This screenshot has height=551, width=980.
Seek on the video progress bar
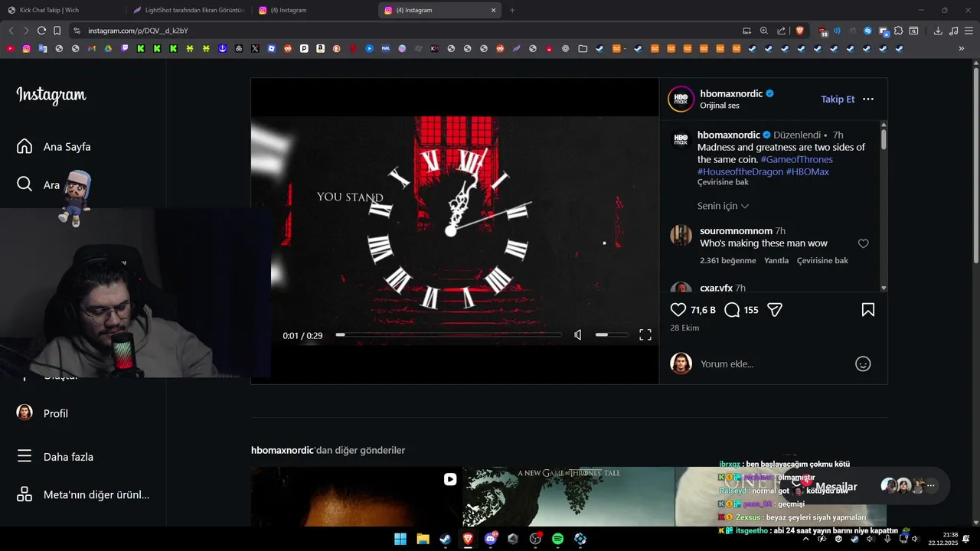click(x=449, y=335)
